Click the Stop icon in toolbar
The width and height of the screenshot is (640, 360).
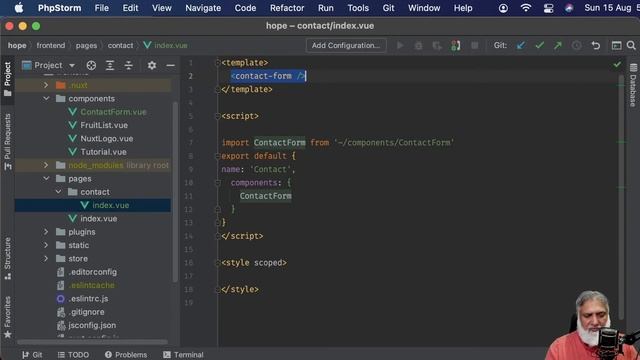point(474,45)
